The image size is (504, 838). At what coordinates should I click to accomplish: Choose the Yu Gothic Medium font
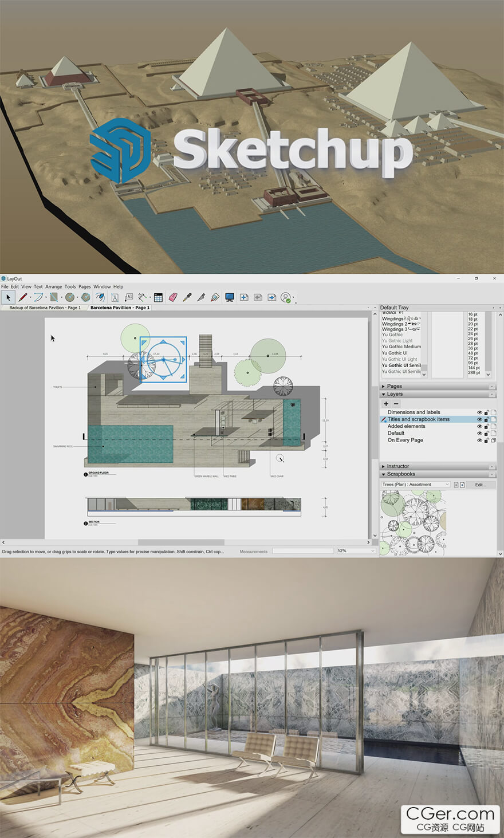(401, 347)
